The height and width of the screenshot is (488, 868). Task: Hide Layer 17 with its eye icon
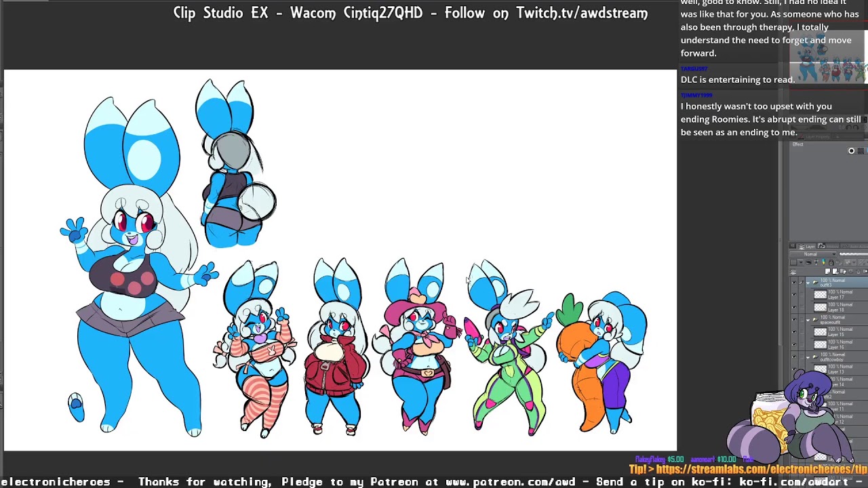[x=794, y=295]
